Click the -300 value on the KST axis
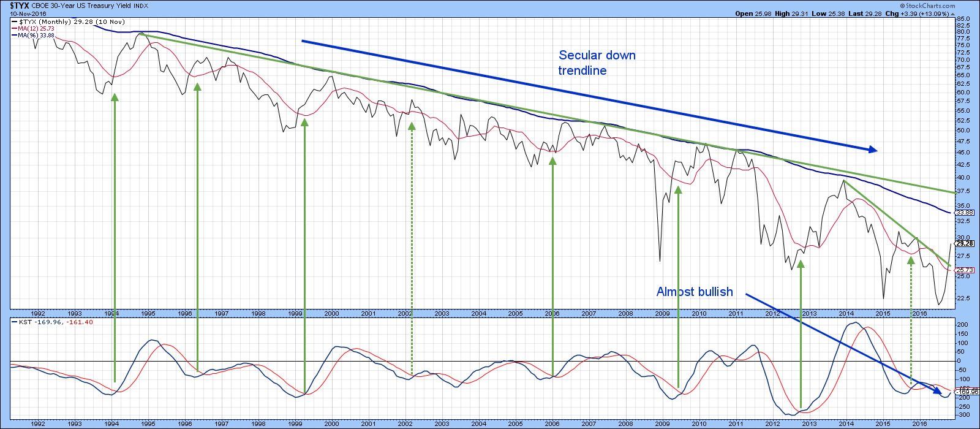980x429 pixels. [963, 416]
